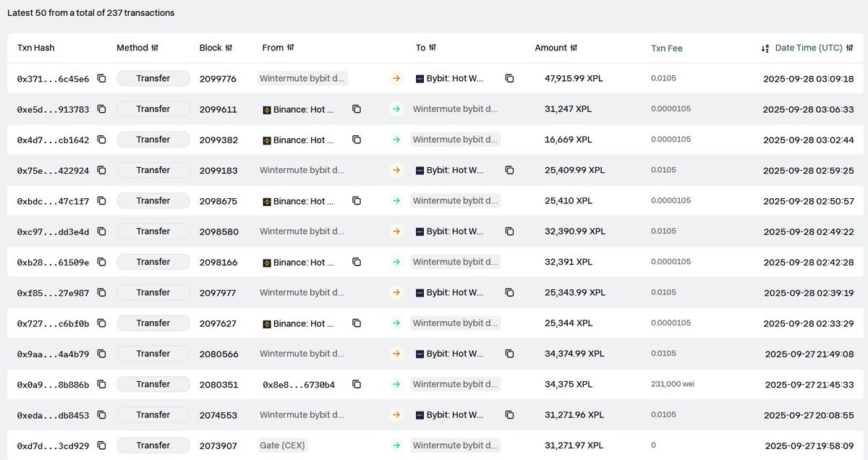Image resolution: width=868 pixels, height=460 pixels.
Task: Open transaction 0x0a9...8b886b
Action: (53, 385)
